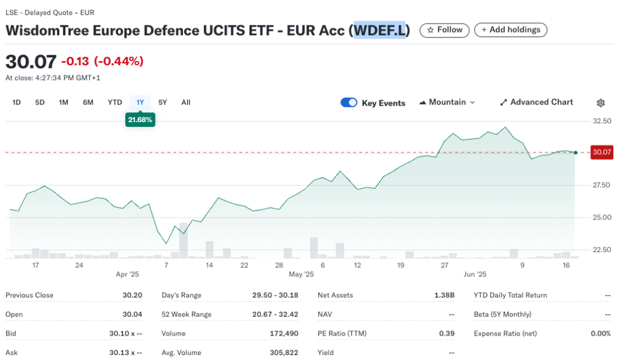Image resolution: width=620 pixels, height=364 pixels.
Task: Open the chart settings gear
Action: (600, 103)
